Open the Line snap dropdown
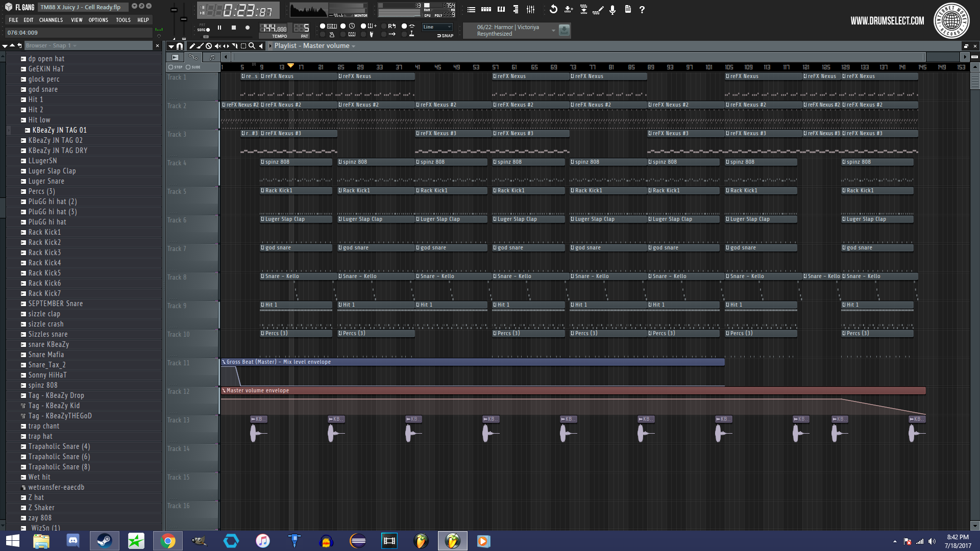Image resolution: width=980 pixels, height=551 pixels. point(437,27)
